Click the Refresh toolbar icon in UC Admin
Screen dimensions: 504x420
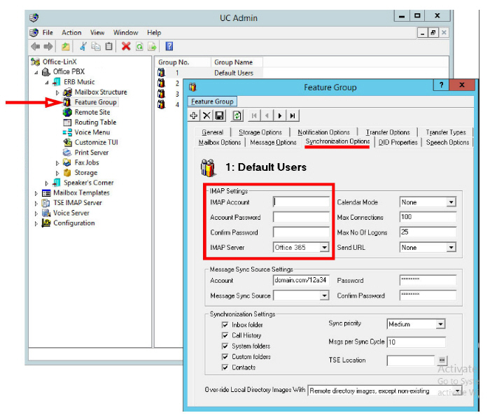[139, 47]
